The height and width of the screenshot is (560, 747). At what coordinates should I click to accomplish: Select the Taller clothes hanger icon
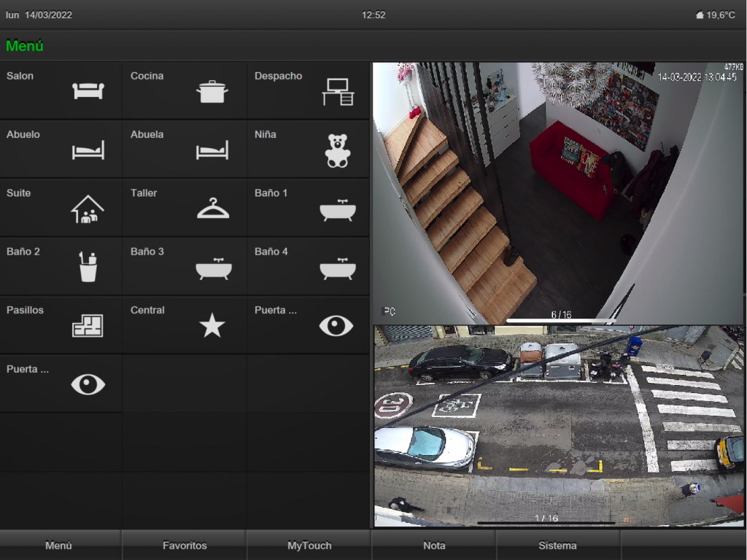point(212,209)
